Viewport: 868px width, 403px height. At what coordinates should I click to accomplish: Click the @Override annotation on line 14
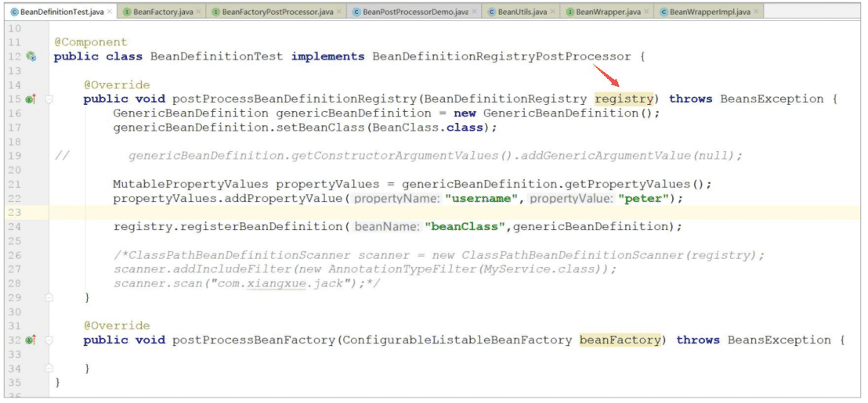(117, 85)
